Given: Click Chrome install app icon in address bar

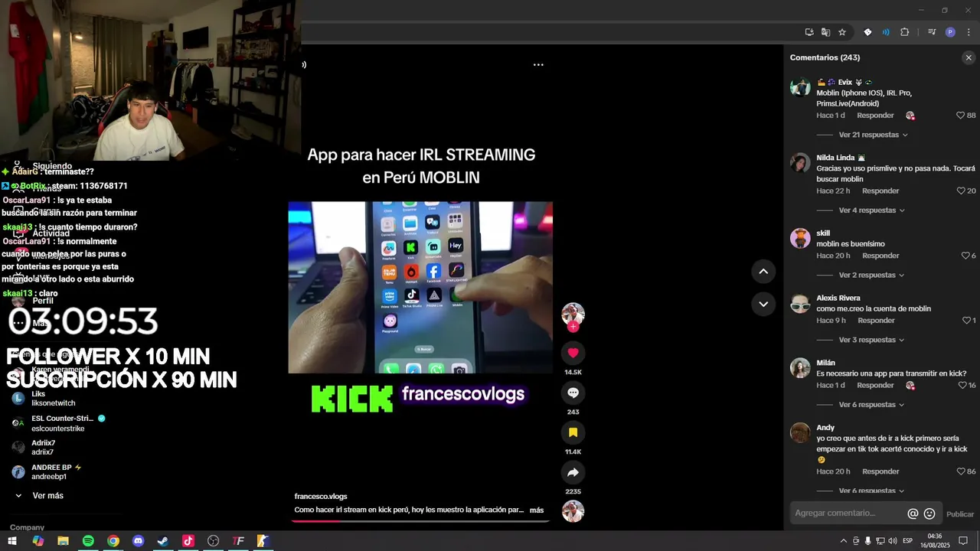Looking at the screenshot, I should 809,32.
